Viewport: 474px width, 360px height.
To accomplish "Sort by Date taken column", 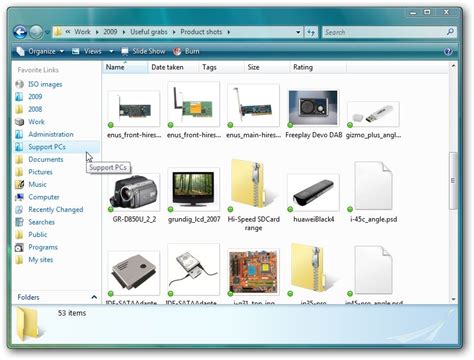I will tap(173, 67).
